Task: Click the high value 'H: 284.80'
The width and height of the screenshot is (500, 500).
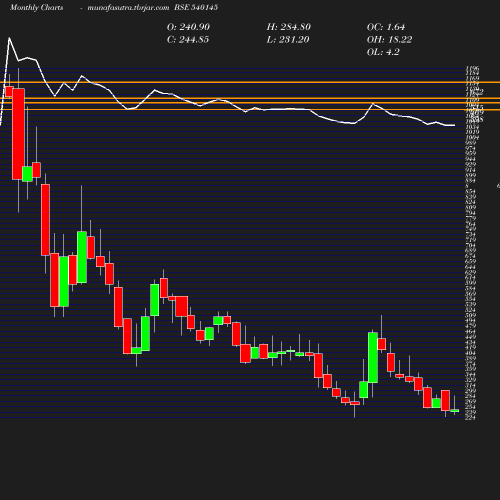Action: click(x=289, y=27)
